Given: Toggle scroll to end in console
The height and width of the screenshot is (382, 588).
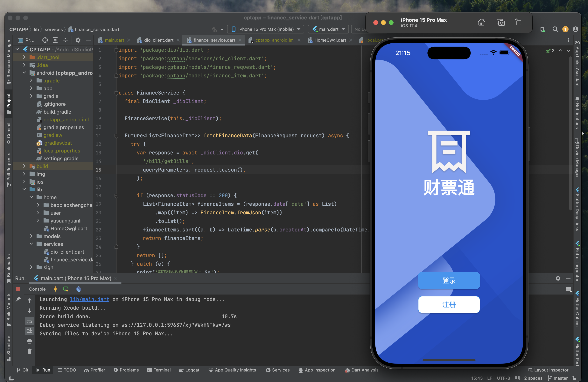Looking at the screenshot, I should point(29,331).
